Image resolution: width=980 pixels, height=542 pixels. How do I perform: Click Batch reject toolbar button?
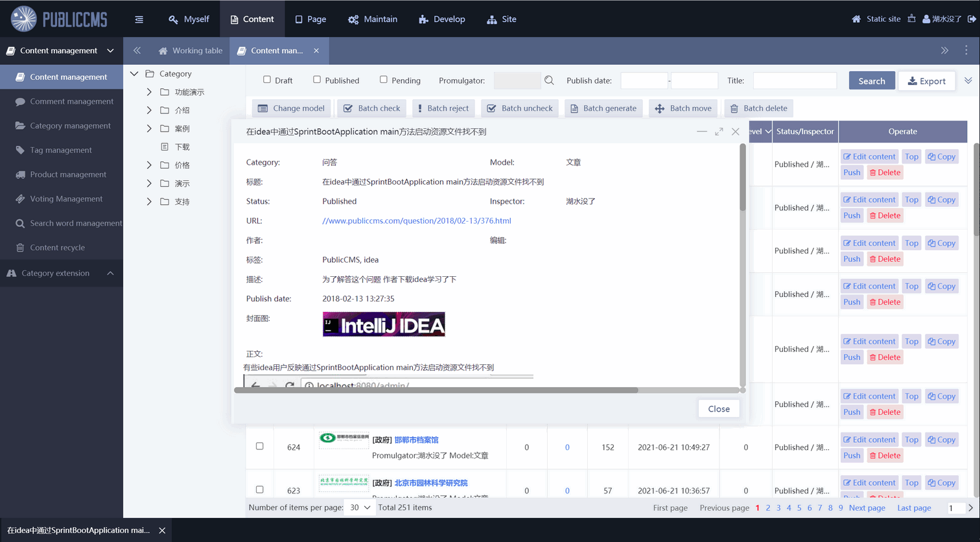[x=443, y=108]
